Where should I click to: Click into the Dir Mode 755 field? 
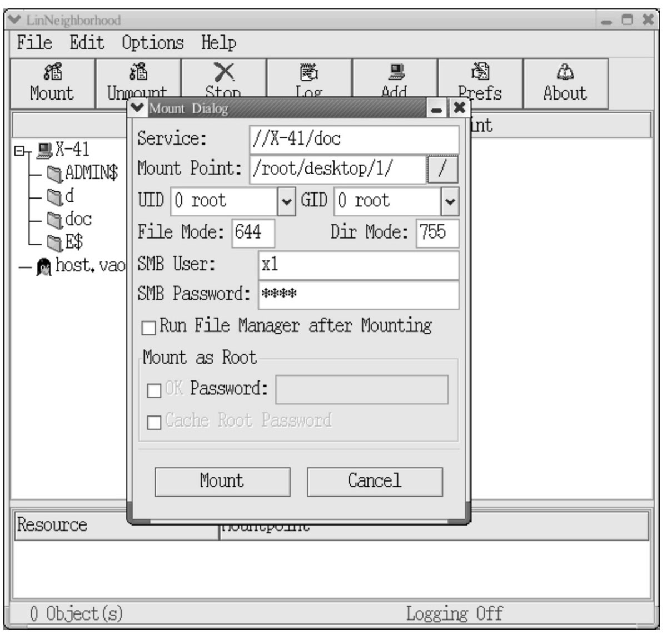click(437, 232)
